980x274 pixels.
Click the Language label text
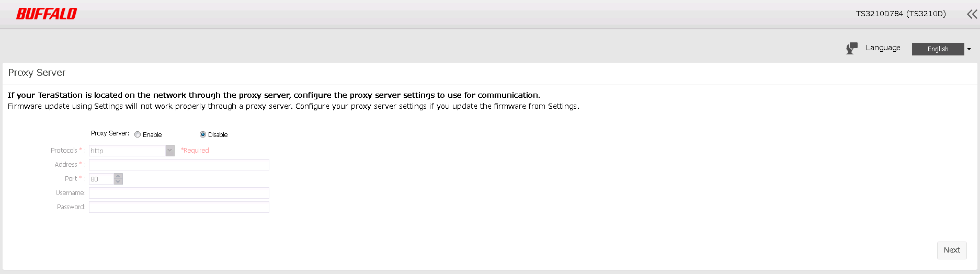[883, 48]
